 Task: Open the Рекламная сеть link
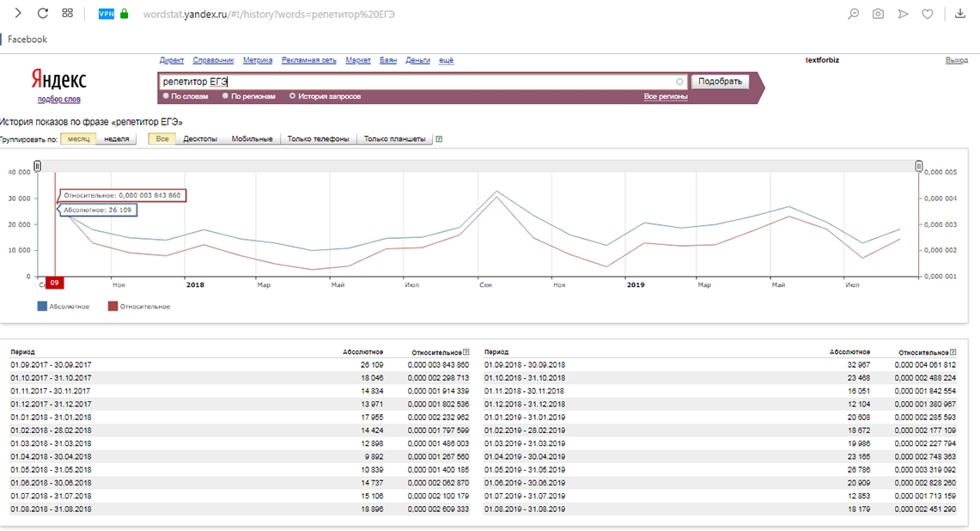pyautogui.click(x=308, y=60)
